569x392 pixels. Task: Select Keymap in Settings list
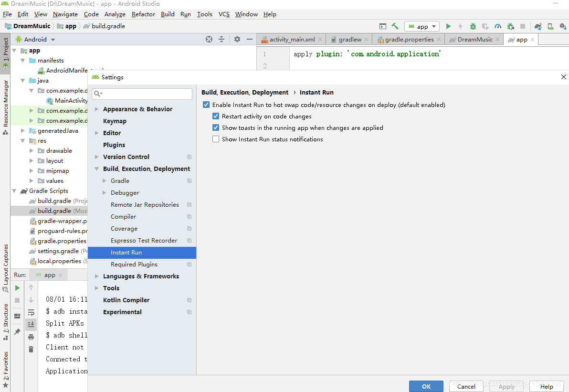[115, 121]
